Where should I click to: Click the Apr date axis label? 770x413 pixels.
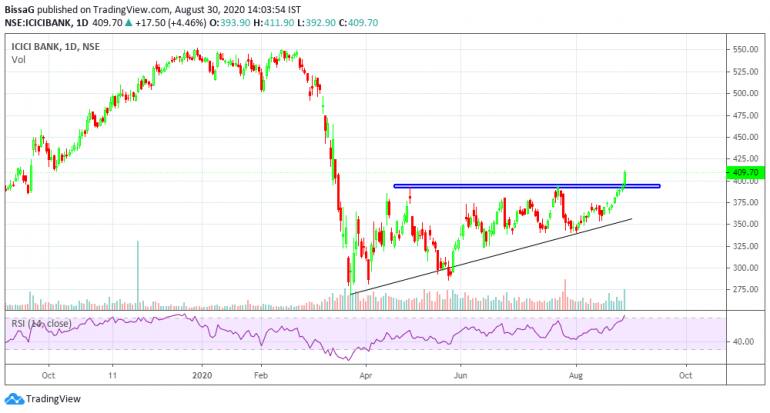coord(365,376)
